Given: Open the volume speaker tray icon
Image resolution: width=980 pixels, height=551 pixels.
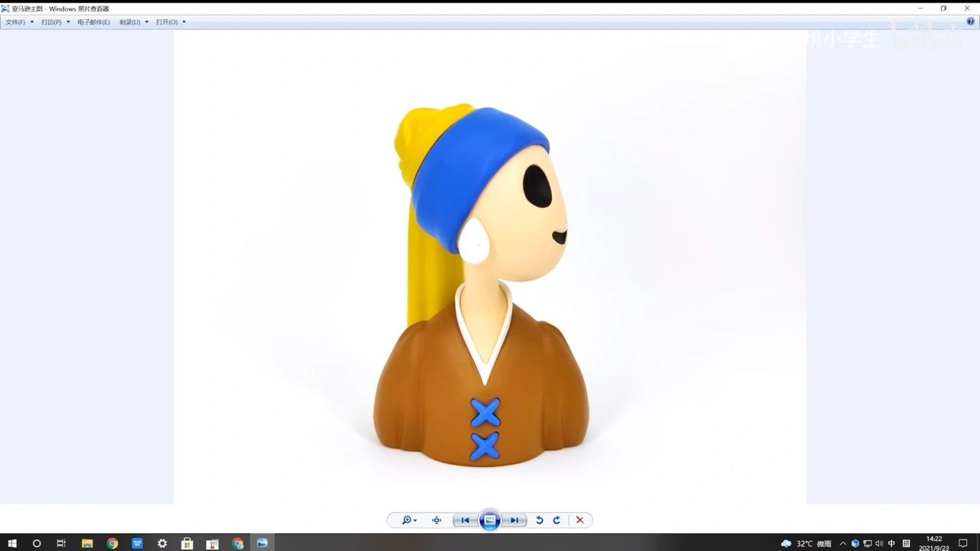Looking at the screenshot, I should (879, 543).
